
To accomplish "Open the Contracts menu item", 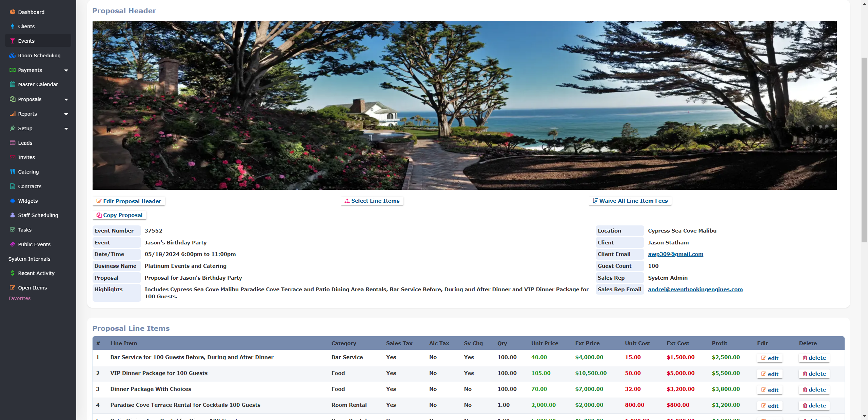I will coord(30,186).
